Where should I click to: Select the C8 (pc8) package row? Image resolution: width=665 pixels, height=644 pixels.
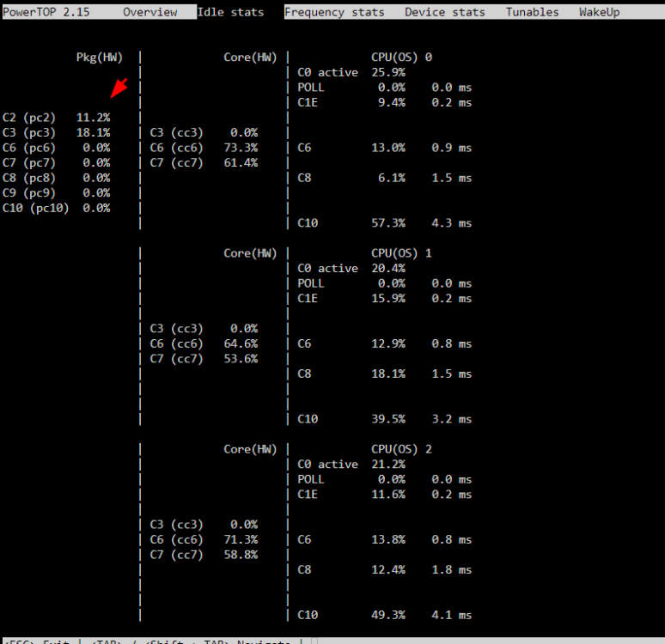[57, 178]
